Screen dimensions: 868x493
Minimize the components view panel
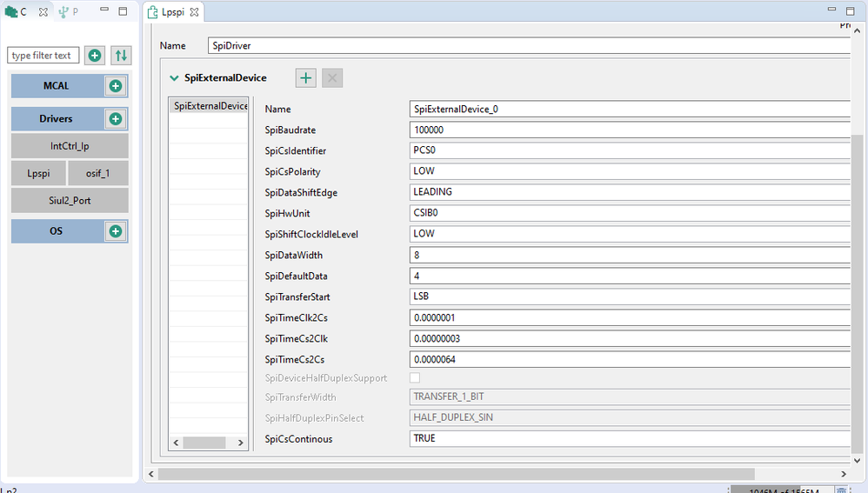point(104,10)
